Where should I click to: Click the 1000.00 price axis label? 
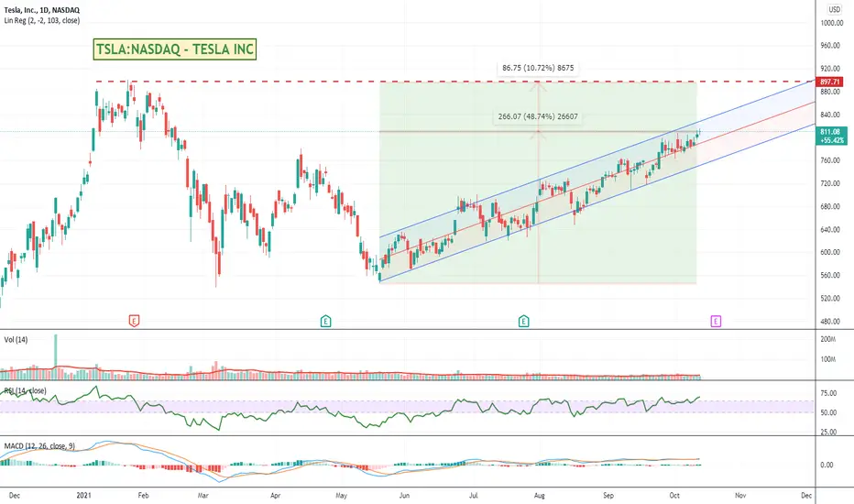tap(832, 23)
